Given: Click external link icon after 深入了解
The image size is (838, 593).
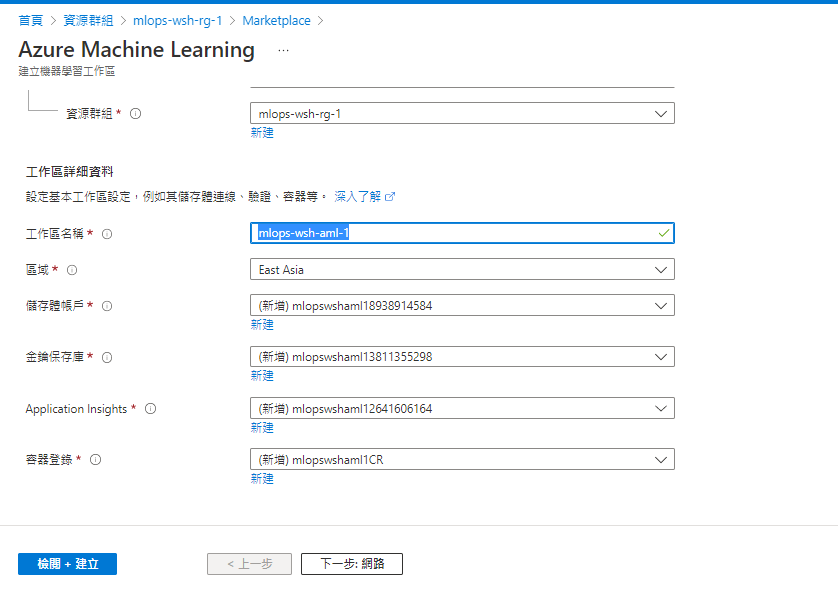Looking at the screenshot, I should point(390,197).
